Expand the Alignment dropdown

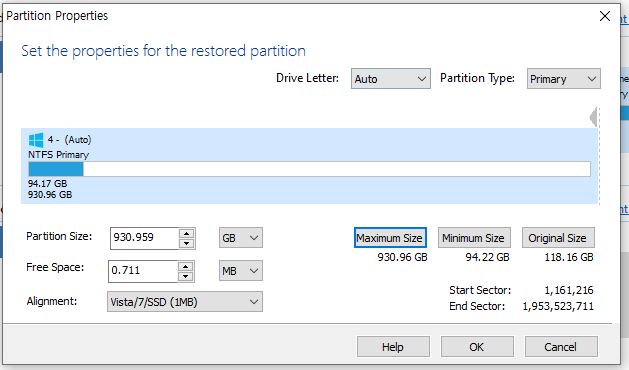point(185,302)
